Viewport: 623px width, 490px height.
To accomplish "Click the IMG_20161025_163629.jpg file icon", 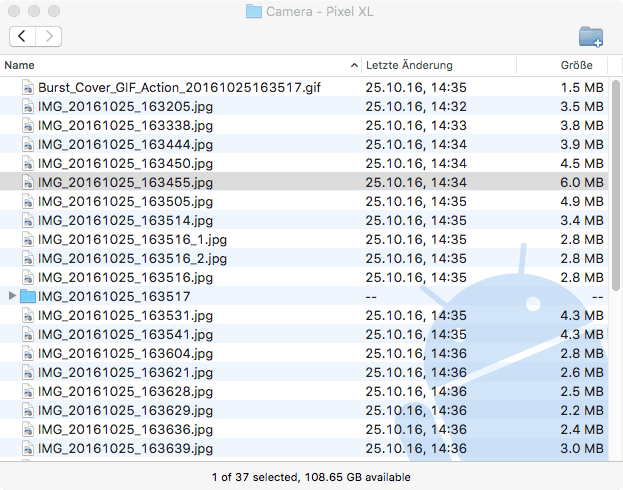I will (x=28, y=411).
